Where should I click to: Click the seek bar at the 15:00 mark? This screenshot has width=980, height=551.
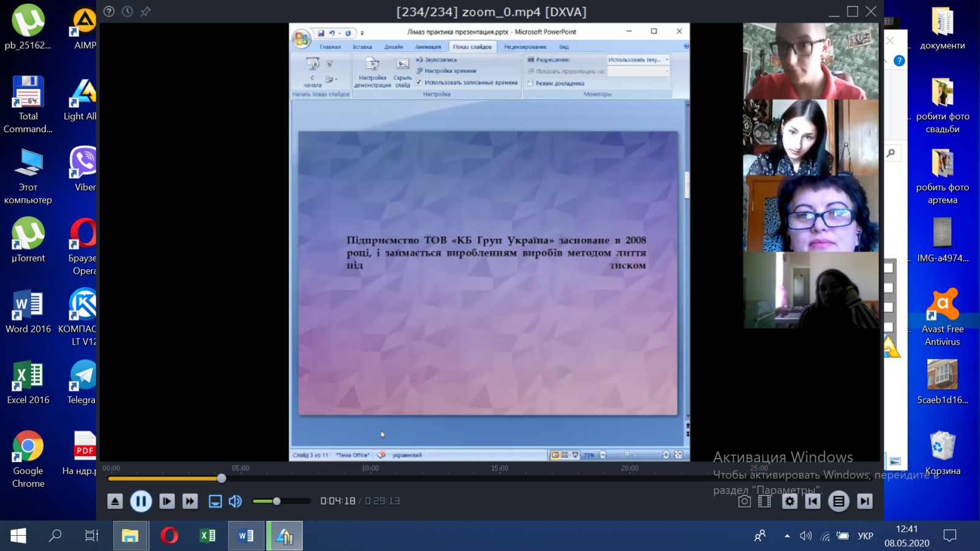(499, 478)
